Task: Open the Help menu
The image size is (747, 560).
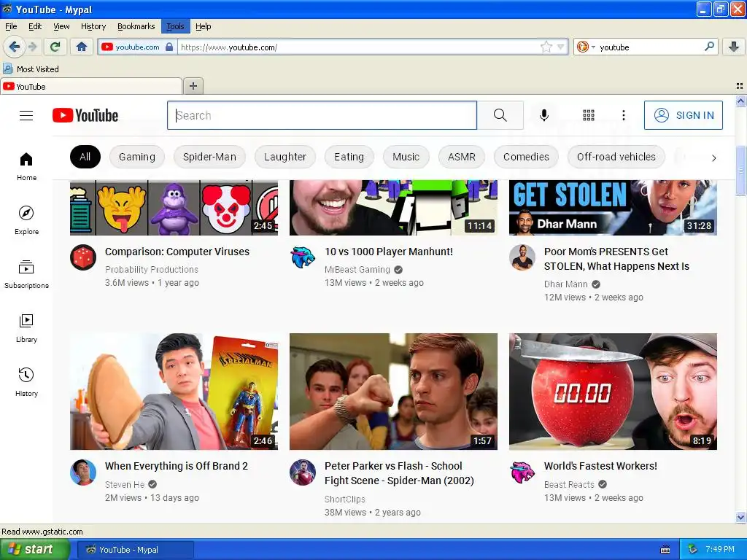Action: 203,26
